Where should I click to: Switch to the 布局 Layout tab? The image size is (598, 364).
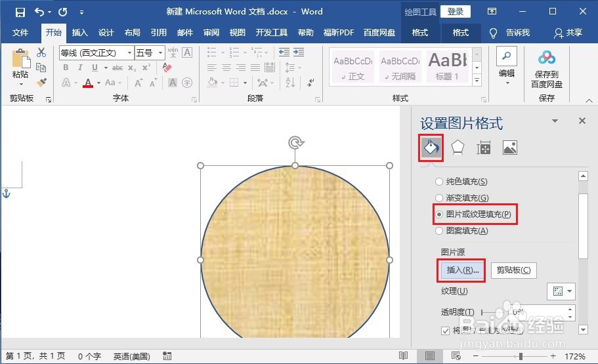point(133,33)
